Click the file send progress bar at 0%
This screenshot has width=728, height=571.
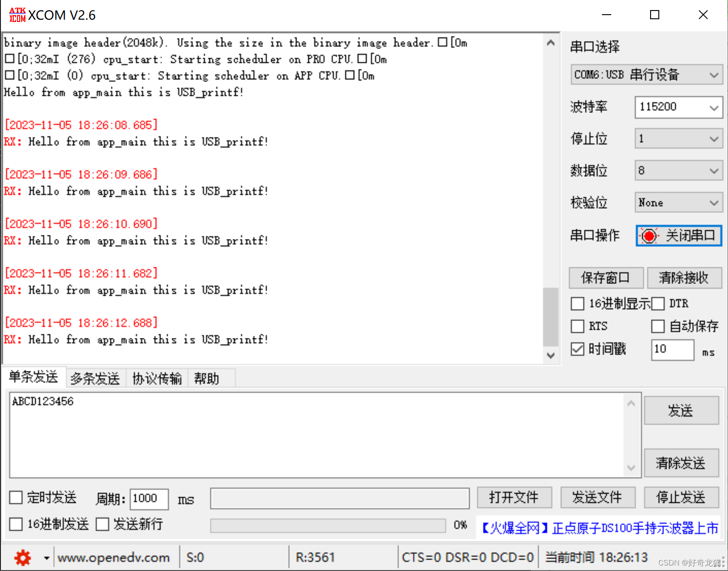(x=328, y=526)
